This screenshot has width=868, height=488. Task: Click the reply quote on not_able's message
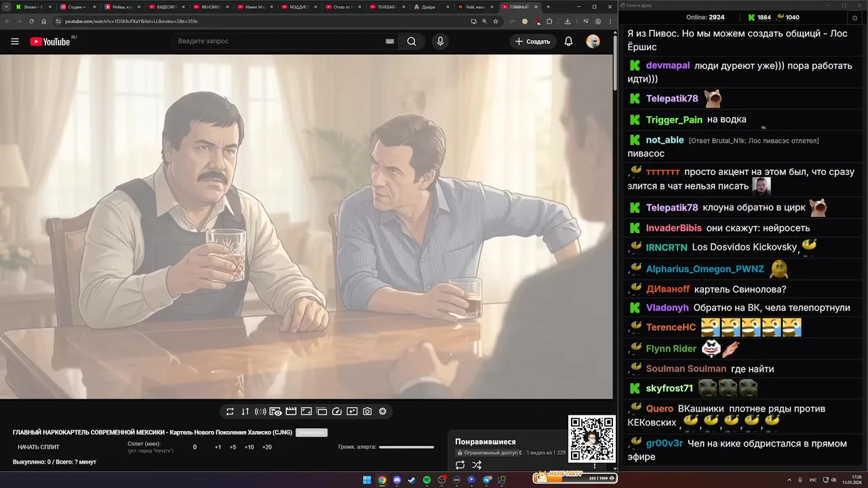753,141
